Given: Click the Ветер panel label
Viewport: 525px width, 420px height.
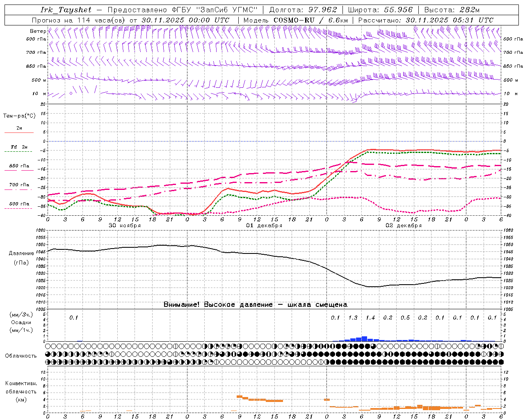Looking at the screenshot, I should click(38, 31).
